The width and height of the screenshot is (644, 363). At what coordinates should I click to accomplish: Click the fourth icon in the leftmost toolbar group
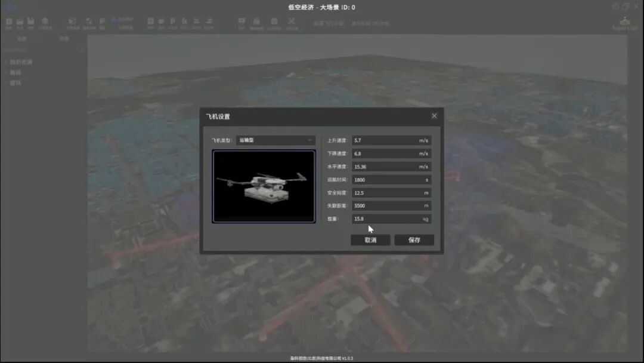point(44,21)
